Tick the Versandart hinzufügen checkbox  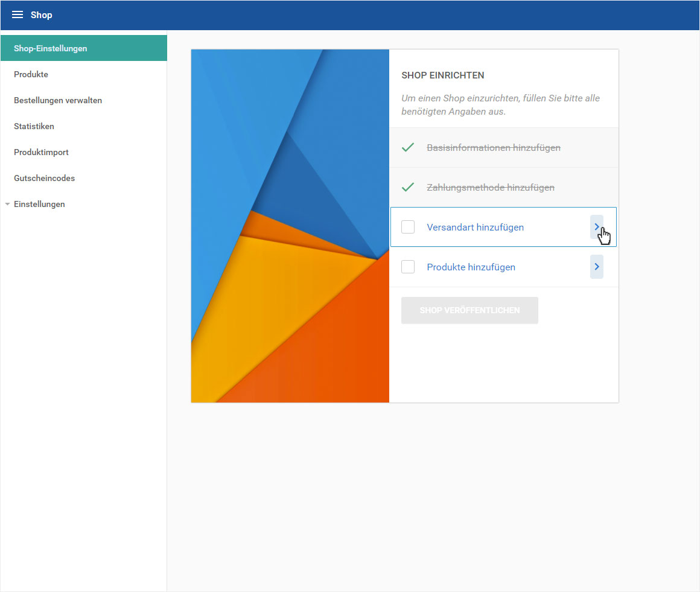(408, 227)
